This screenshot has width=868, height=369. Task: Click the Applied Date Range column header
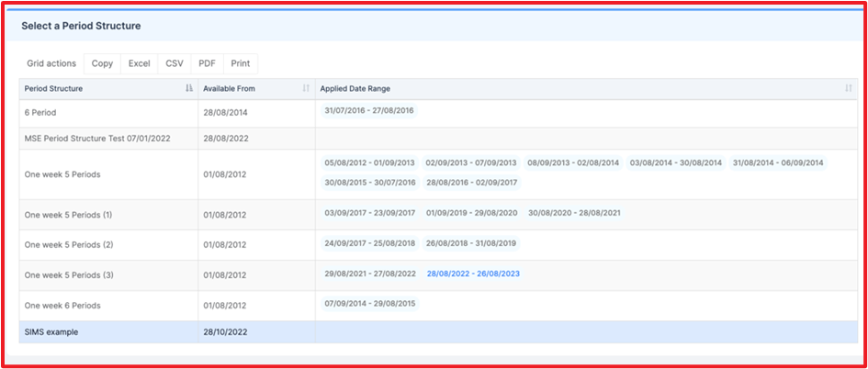[x=587, y=88]
